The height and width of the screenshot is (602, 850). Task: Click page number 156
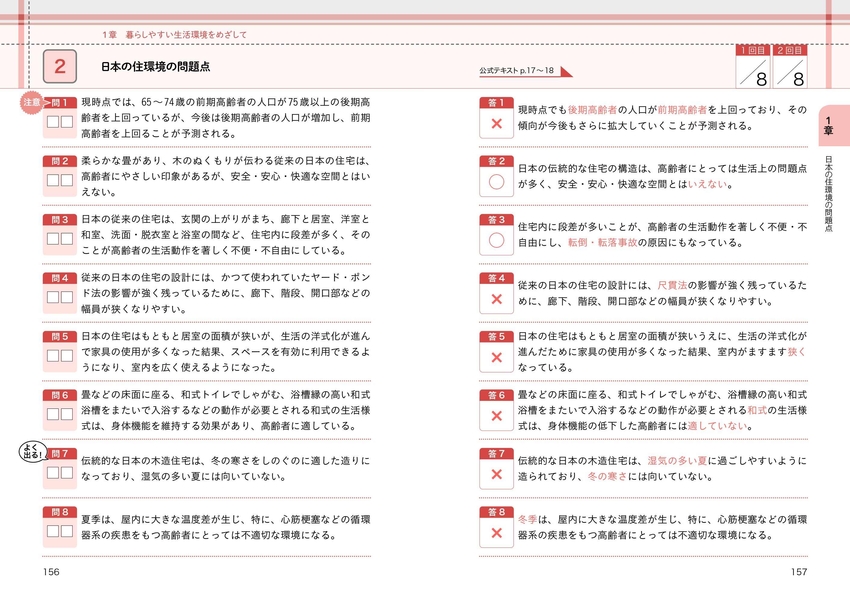coord(51,572)
